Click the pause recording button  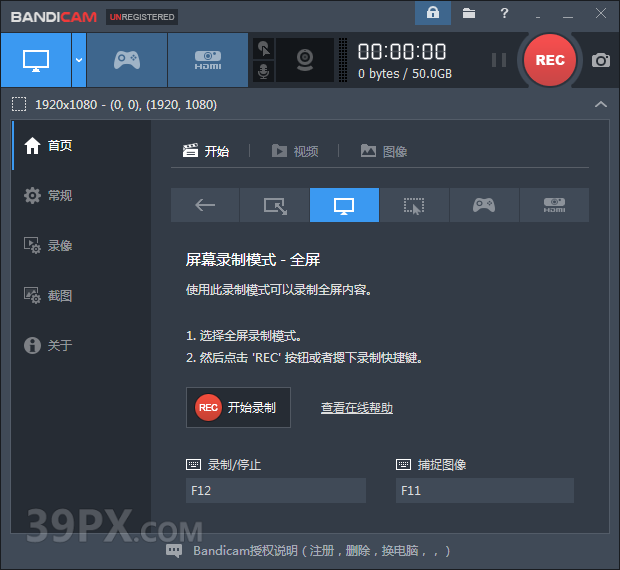pyautogui.click(x=499, y=60)
